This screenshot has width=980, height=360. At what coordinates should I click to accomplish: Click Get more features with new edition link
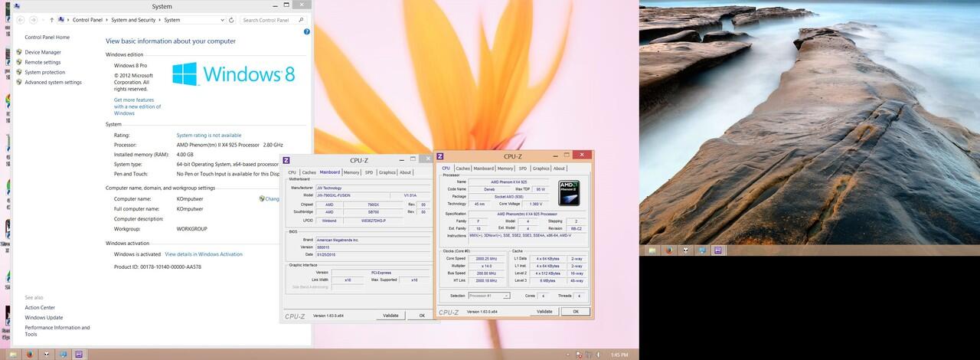(x=138, y=106)
